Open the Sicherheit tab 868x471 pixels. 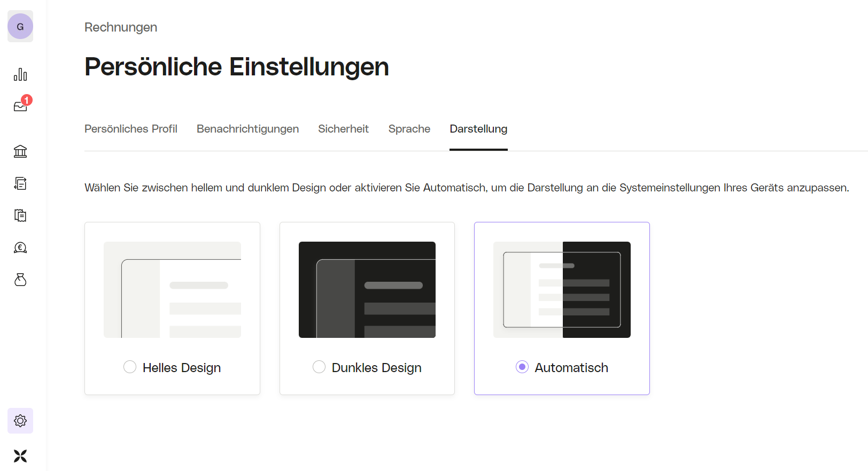(343, 129)
